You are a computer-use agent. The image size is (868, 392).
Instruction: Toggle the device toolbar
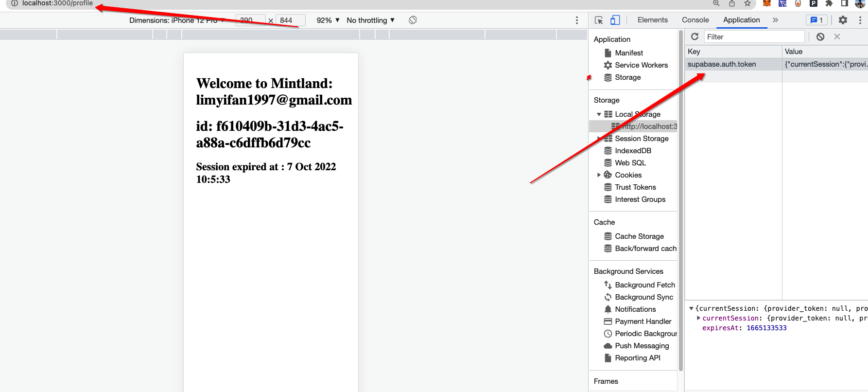point(615,20)
